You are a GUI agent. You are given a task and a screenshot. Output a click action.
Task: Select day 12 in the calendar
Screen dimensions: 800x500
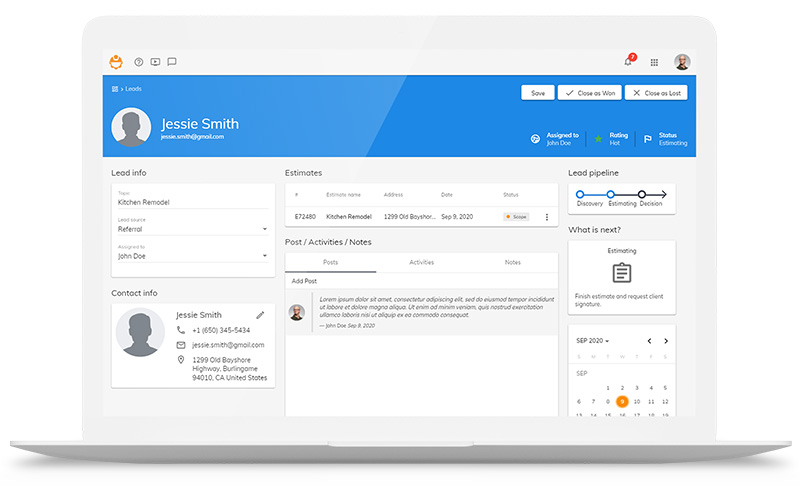[665, 402]
